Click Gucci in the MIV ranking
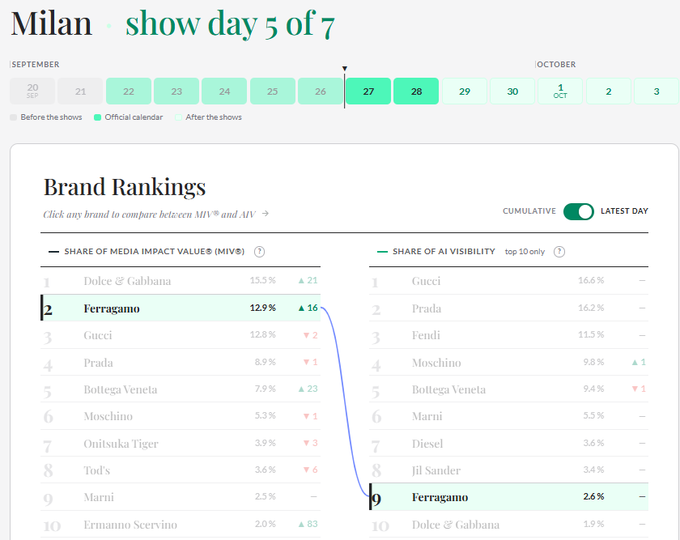Screen dimensions: 680x540 click(180, 335)
